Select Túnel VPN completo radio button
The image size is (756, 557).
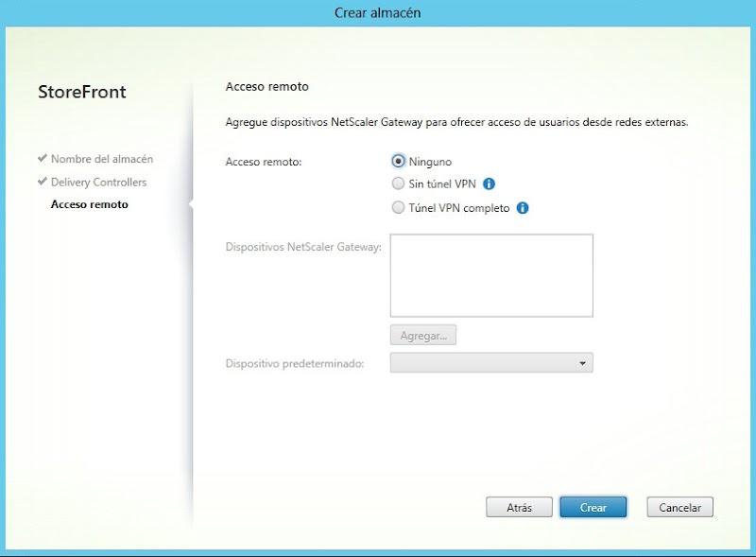pyautogui.click(x=398, y=207)
